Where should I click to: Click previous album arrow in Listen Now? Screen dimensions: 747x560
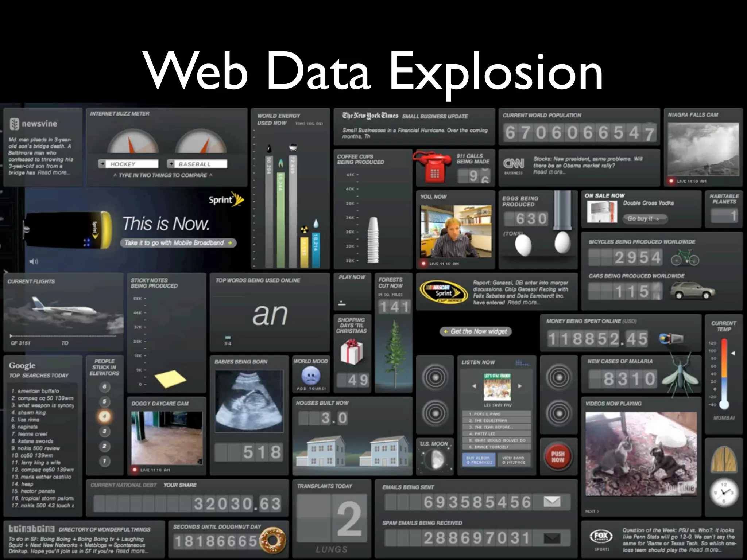click(x=474, y=386)
